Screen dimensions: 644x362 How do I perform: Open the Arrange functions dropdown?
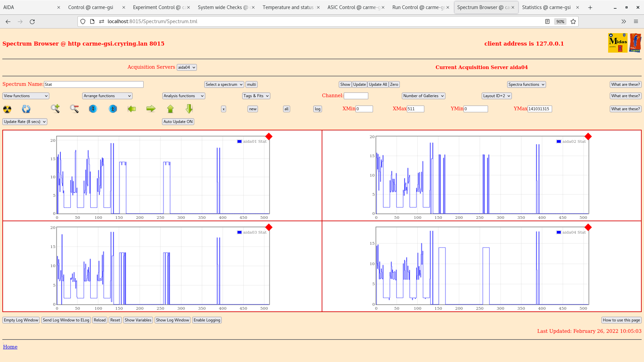click(x=107, y=96)
